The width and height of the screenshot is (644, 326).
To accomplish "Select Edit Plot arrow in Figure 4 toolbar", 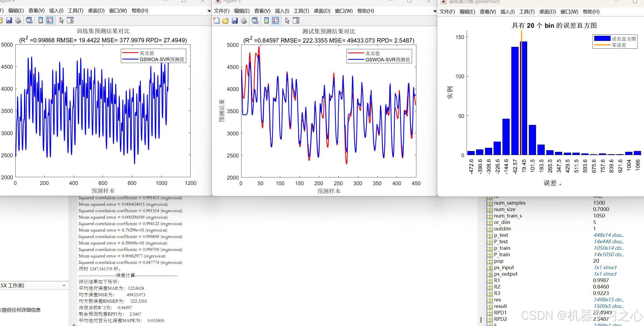I will point(61,20).
